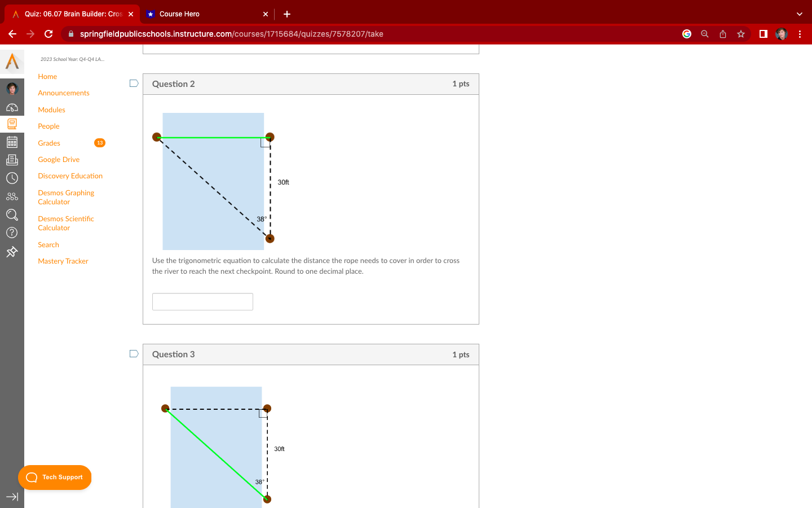View Grades
This screenshot has width=812, height=508.
[x=49, y=143]
